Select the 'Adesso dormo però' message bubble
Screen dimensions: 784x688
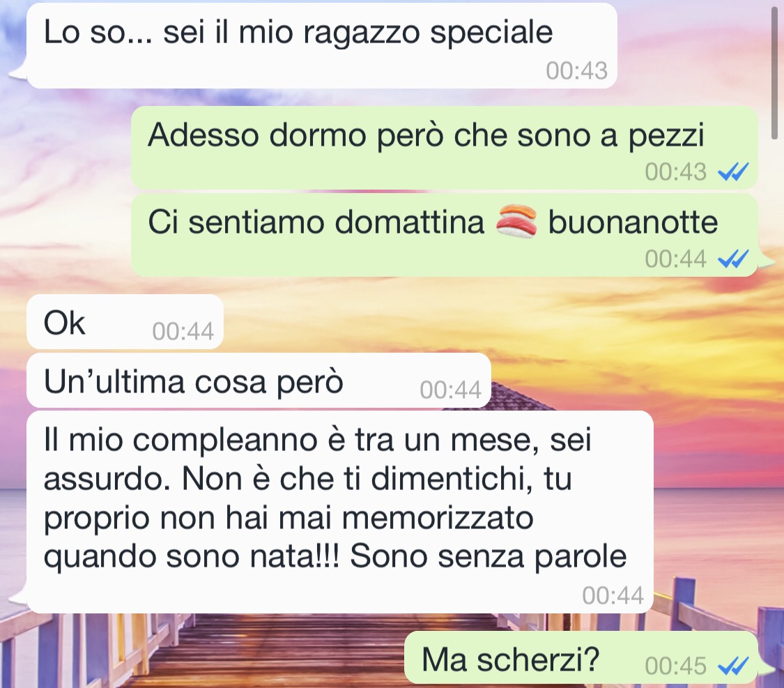point(444,148)
